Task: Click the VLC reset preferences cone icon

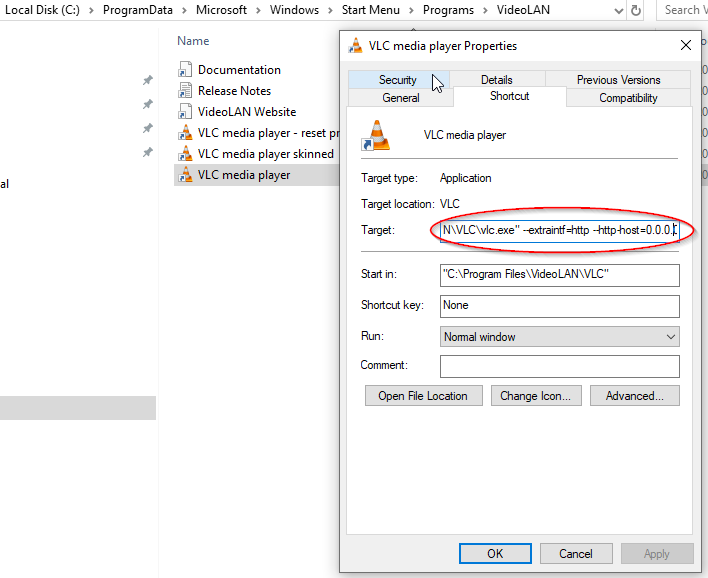Action: (x=185, y=133)
